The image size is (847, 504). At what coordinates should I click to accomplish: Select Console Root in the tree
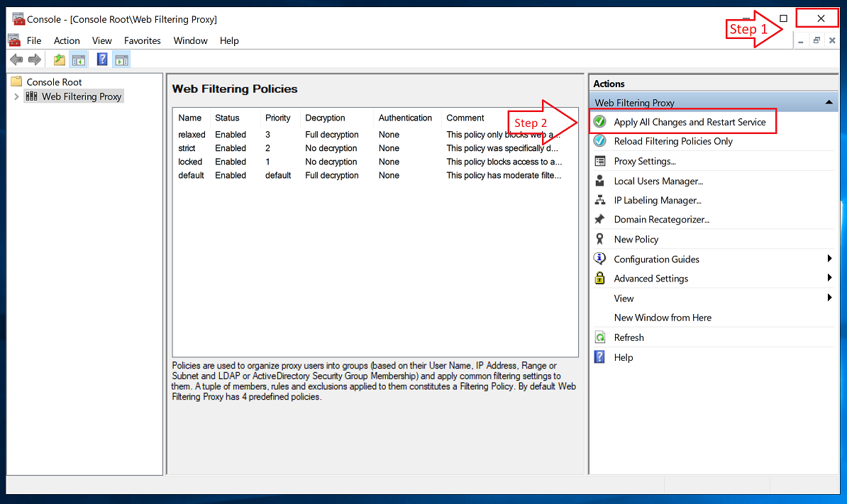(54, 82)
